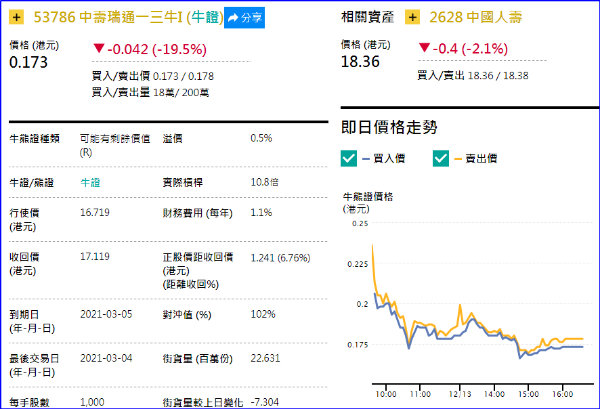This screenshot has height=409, width=600.
Task: Select bid/ask values 0.173 / 0.178
Action: click(x=183, y=76)
